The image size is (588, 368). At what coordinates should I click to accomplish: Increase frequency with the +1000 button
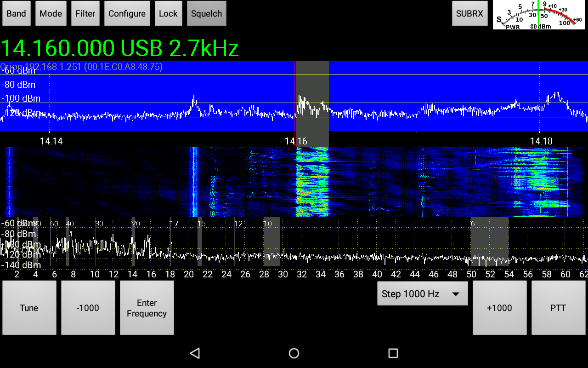tap(499, 307)
